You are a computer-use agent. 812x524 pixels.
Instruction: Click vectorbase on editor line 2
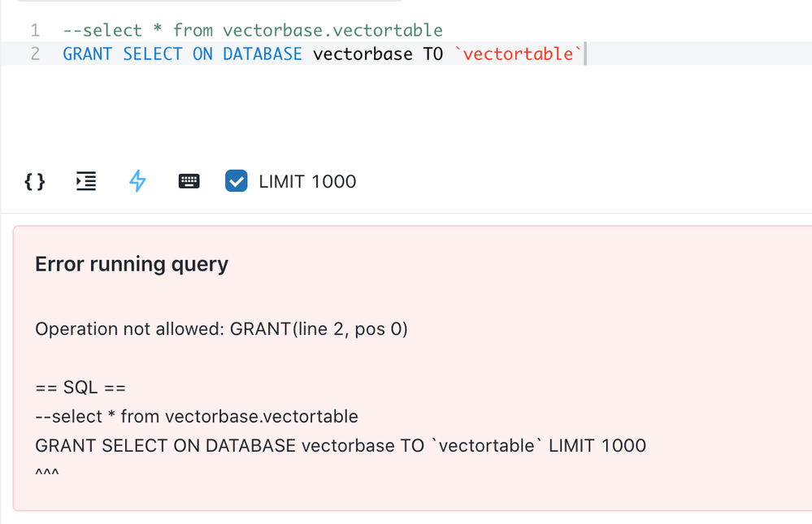pyautogui.click(x=363, y=54)
